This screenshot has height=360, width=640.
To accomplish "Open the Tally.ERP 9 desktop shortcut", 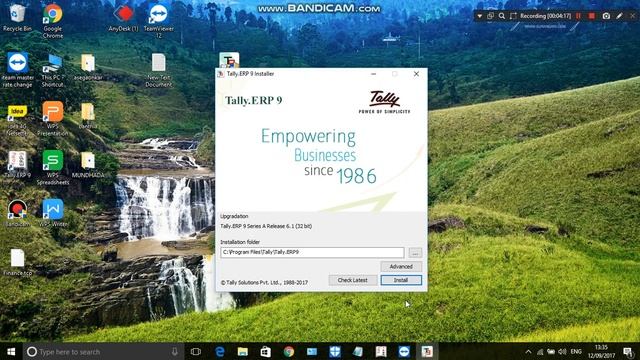I will [17, 164].
